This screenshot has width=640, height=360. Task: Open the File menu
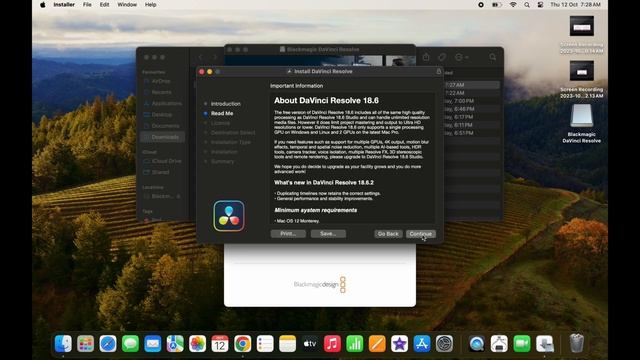click(x=87, y=5)
